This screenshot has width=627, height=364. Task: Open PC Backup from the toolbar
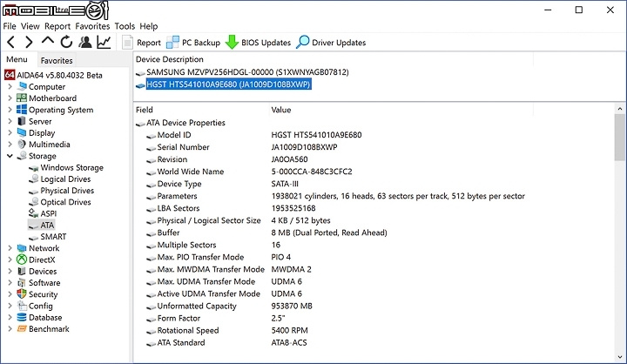tap(193, 43)
